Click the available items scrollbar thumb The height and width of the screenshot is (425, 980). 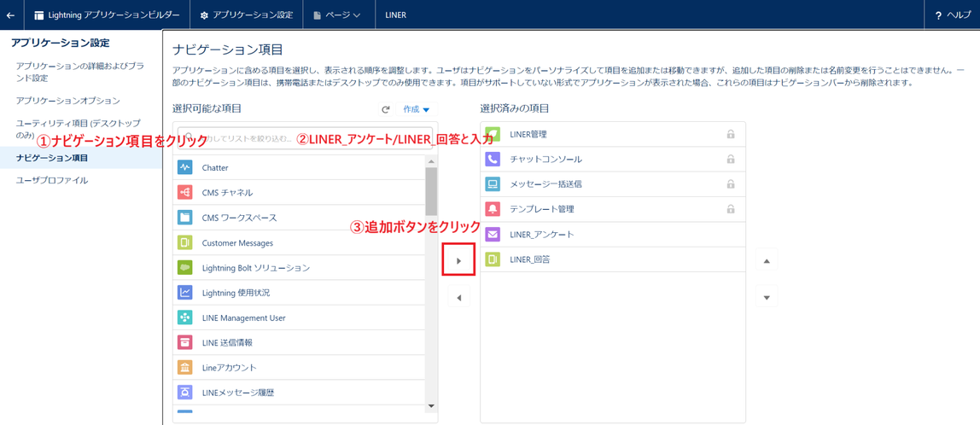click(x=430, y=190)
